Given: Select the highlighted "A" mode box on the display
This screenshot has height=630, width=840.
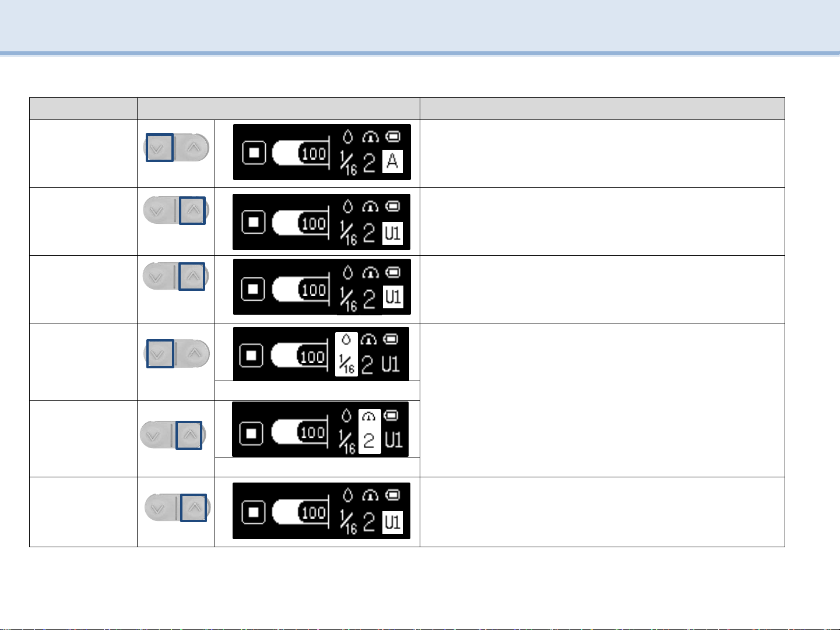Looking at the screenshot, I should tap(393, 161).
